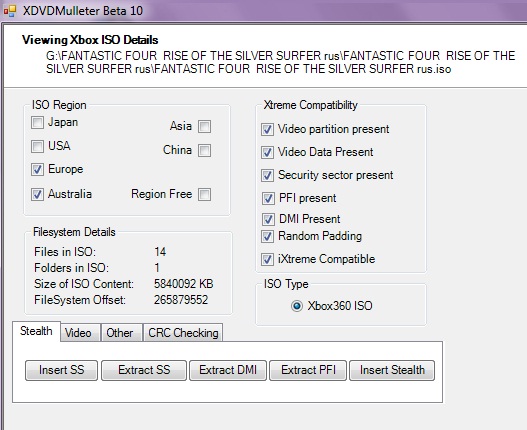Check the Asia region checkbox

[205, 127]
